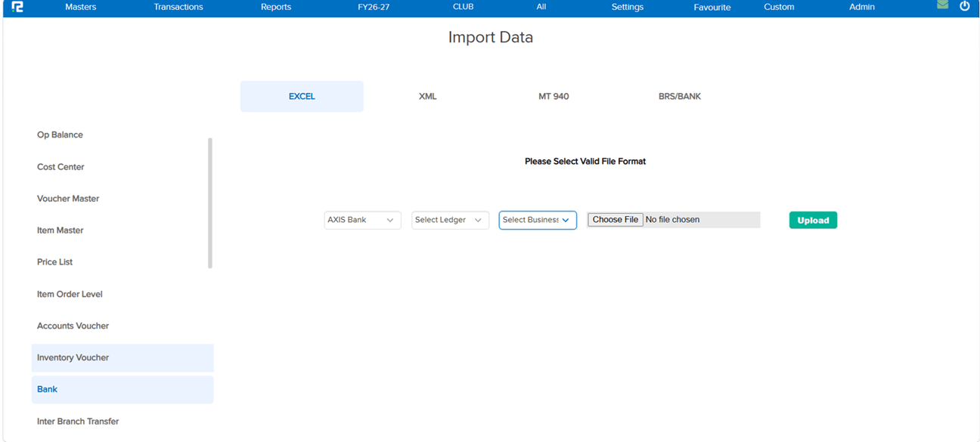
Task: Select Cost Center in sidebar
Action: point(60,167)
